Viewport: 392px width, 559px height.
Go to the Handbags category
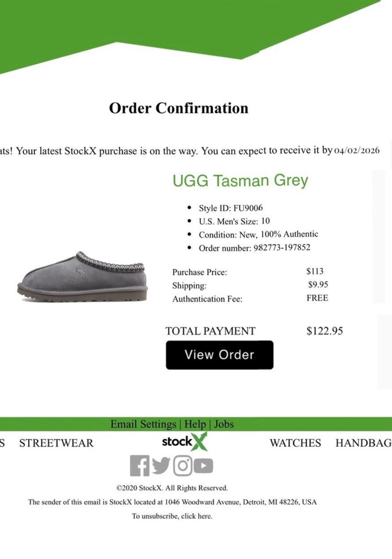363,443
